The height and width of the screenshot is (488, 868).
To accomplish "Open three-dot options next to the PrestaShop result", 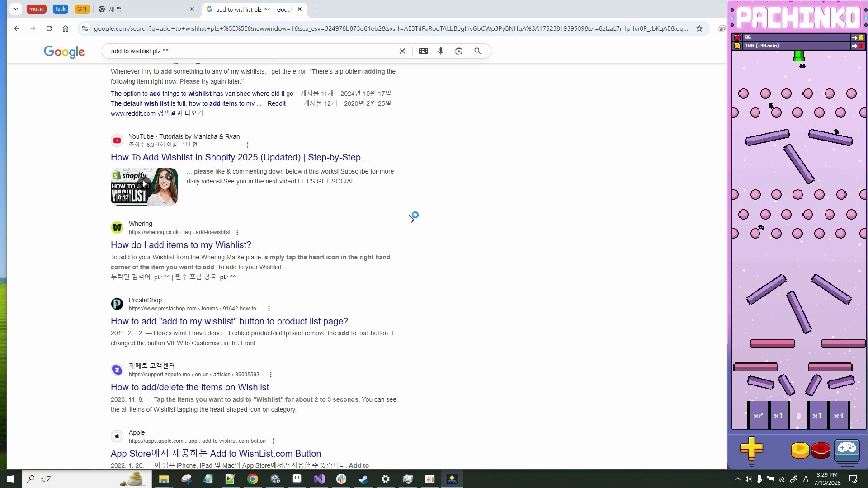I will click(269, 308).
